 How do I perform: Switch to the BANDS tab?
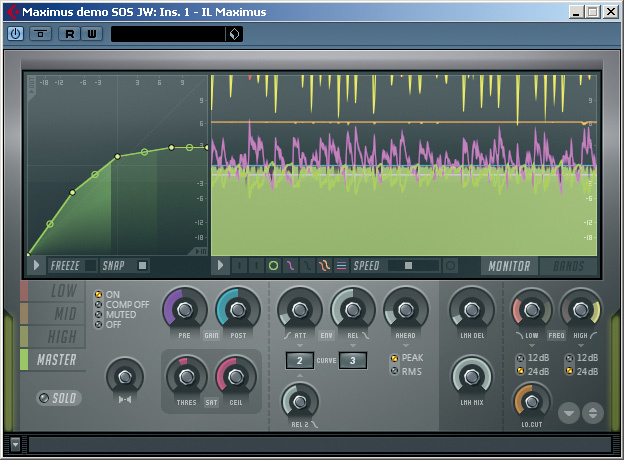pos(569,266)
